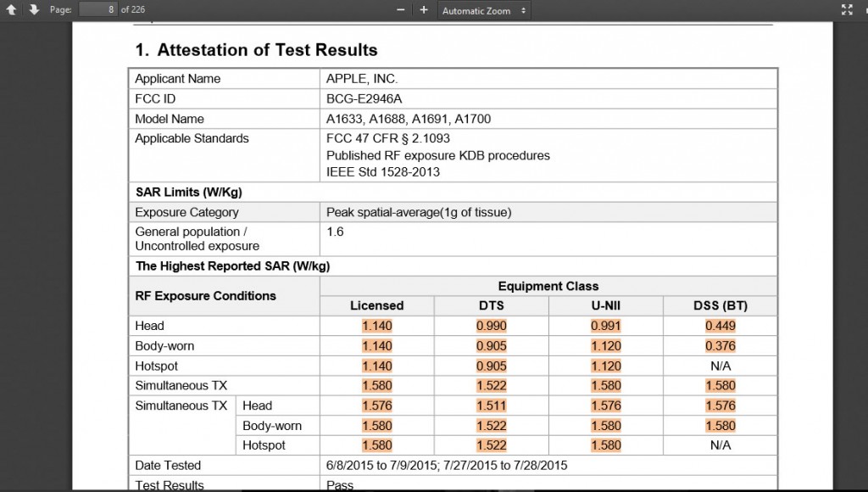Go to the previous page using the up arrow
The image size is (868, 492).
click(x=12, y=10)
